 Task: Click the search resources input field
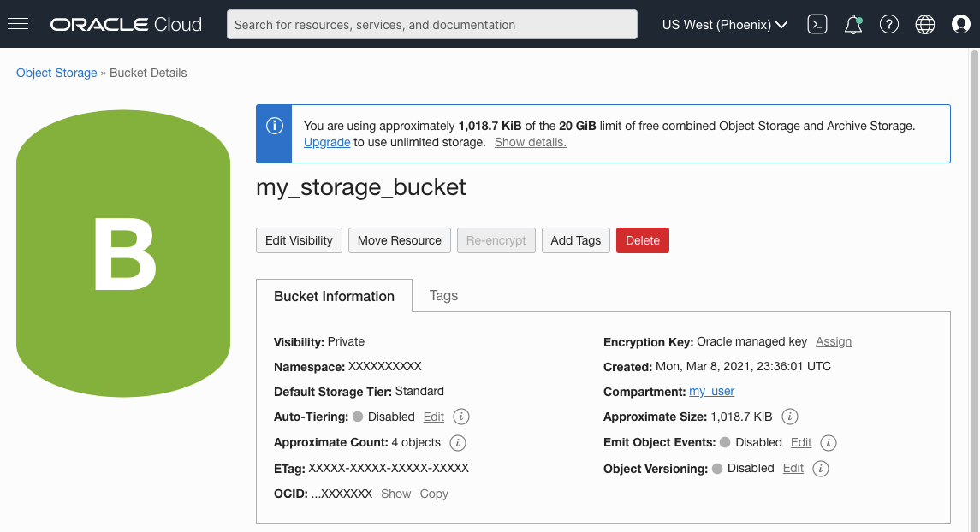click(x=431, y=25)
